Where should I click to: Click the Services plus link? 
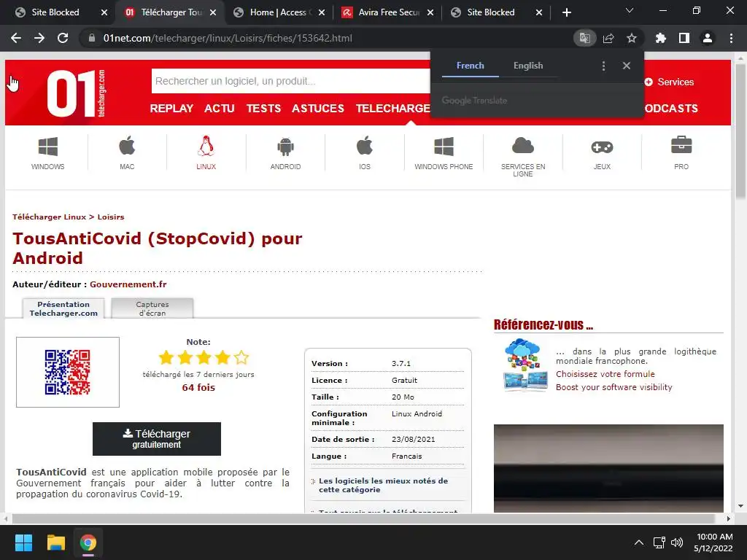[669, 82]
